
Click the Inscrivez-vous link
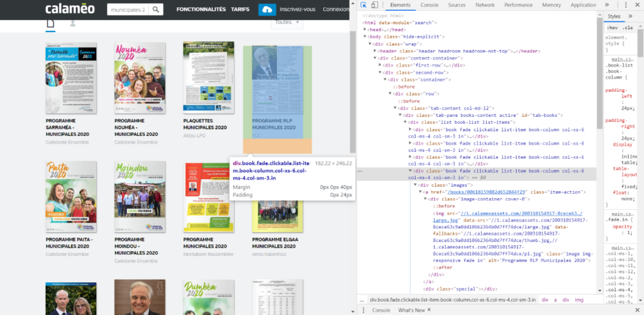[297, 9]
